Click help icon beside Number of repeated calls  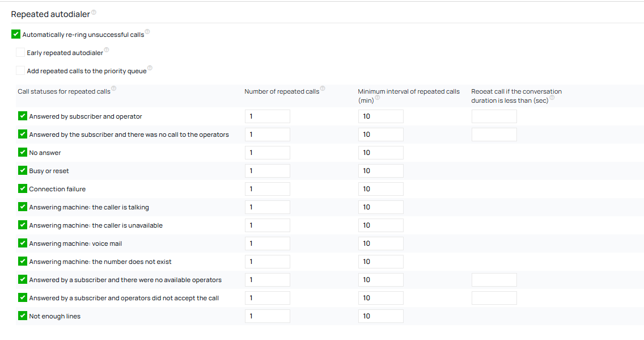tap(323, 89)
